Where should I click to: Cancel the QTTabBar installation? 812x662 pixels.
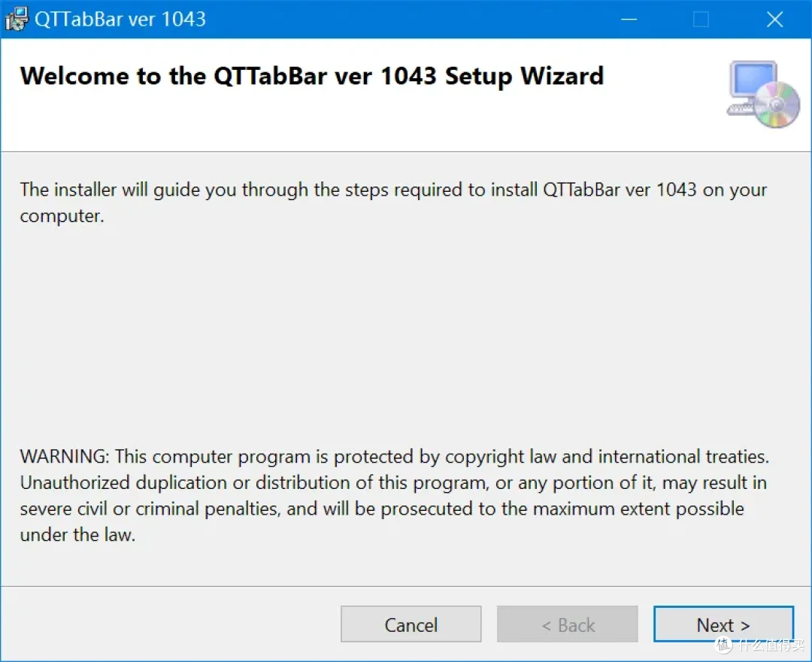[x=411, y=624]
